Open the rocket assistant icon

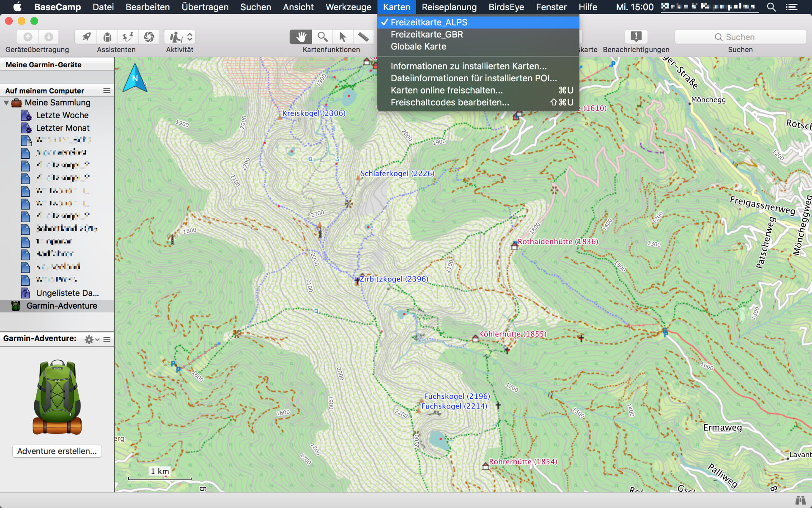pyautogui.click(x=86, y=37)
